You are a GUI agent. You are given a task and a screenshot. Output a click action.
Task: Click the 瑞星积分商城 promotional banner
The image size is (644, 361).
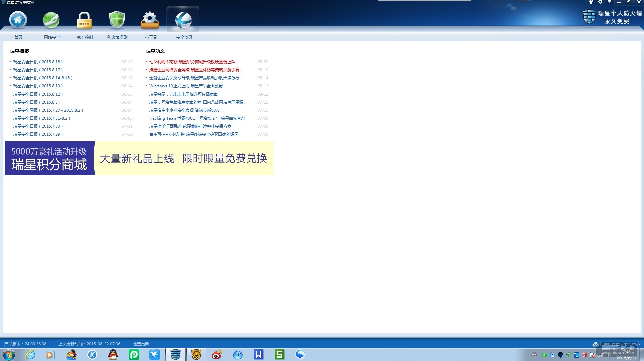139,158
